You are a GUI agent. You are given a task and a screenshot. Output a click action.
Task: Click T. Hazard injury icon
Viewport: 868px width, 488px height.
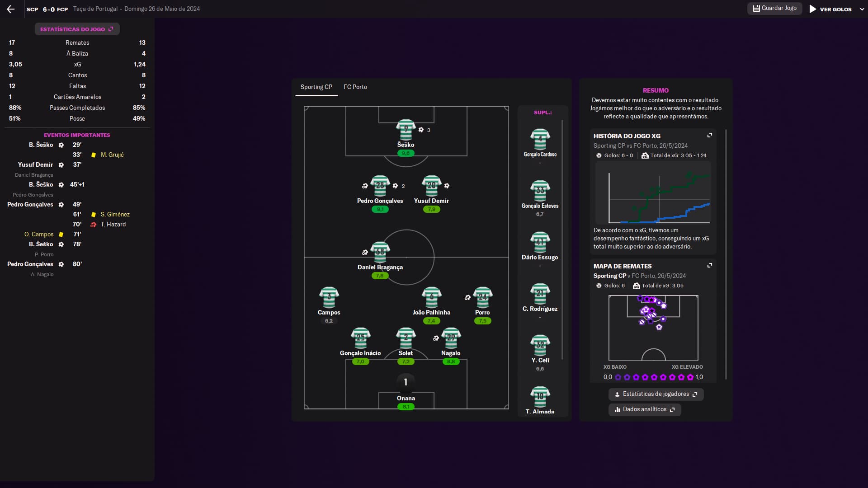[x=94, y=225]
